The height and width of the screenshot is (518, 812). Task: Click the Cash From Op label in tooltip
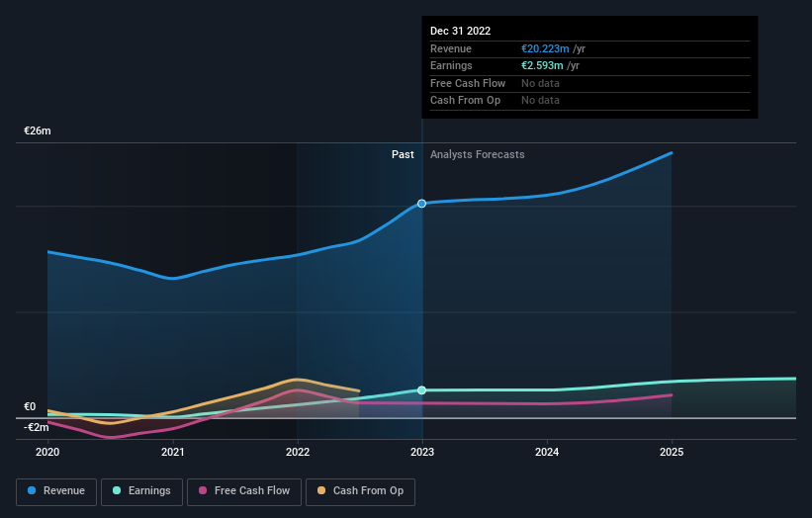pos(465,101)
